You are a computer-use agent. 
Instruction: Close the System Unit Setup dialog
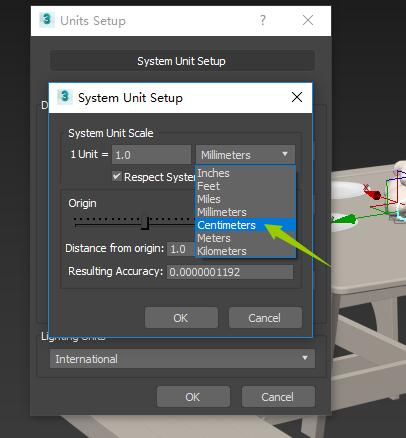[x=297, y=97]
